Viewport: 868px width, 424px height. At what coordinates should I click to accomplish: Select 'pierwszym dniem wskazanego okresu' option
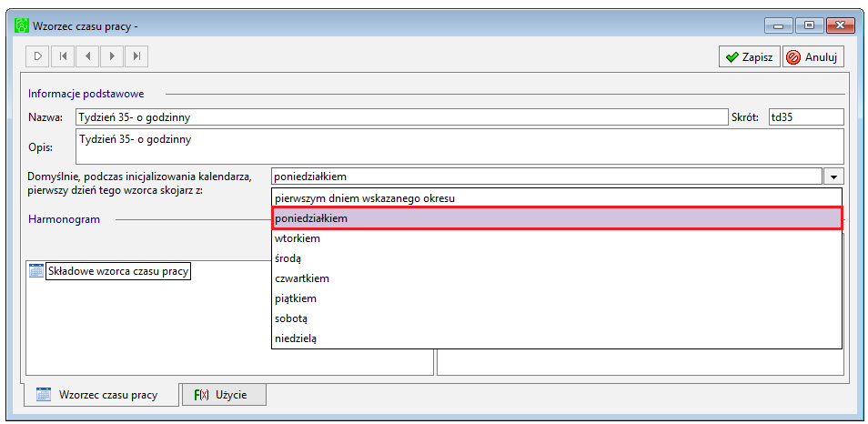557,197
